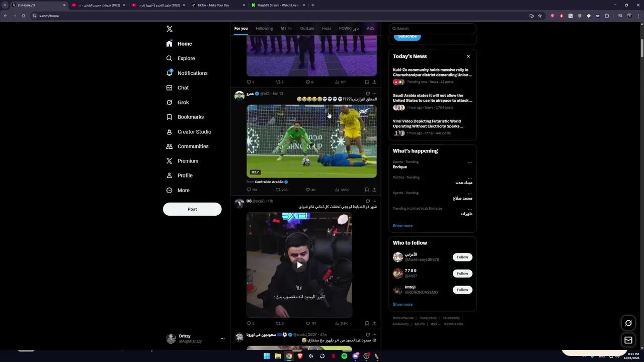The image size is (644, 362).
Task: Play the goalkeeper football video thumbnail
Action: click(311, 141)
